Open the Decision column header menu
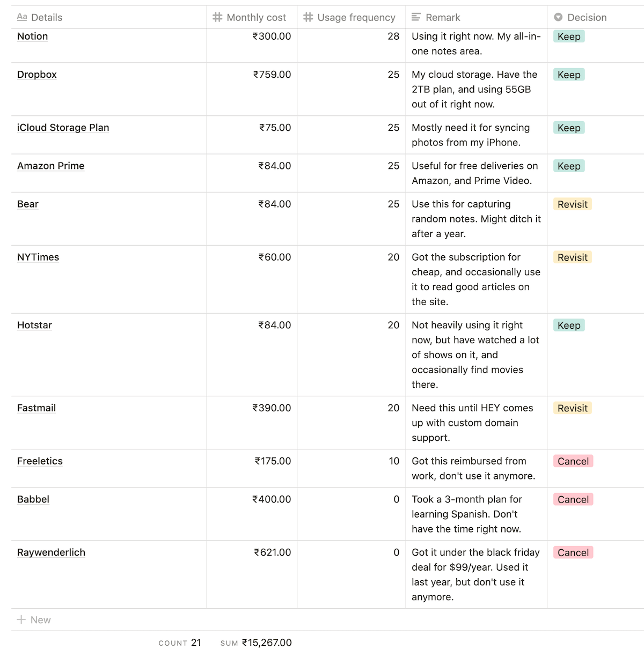 [x=587, y=17]
